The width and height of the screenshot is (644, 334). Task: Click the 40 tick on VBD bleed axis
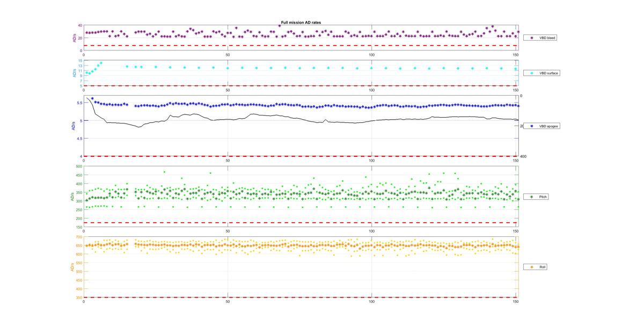[80, 26]
